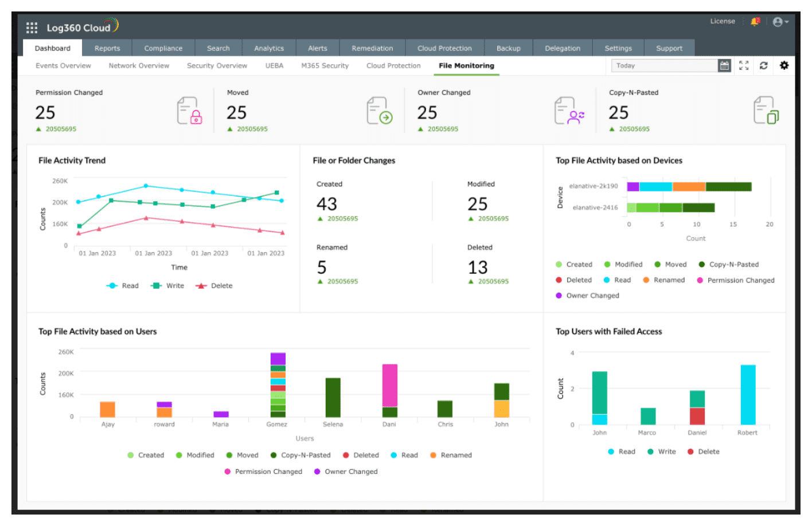The width and height of the screenshot is (812, 526).
Task: Click the Copy-N-Pasted file-copy icon
Action: click(766, 111)
